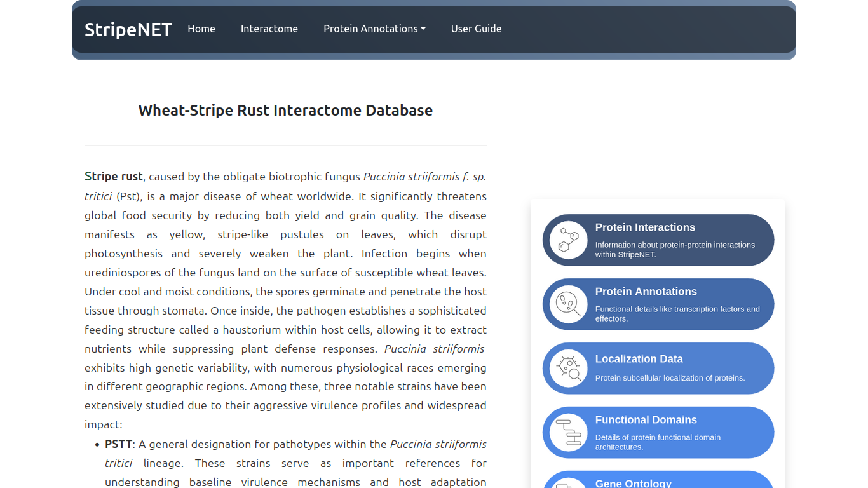Click the Gene Ontology card icon
Image resolution: width=868 pixels, height=488 pixels.
pyautogui.click(x=568, y=484)
